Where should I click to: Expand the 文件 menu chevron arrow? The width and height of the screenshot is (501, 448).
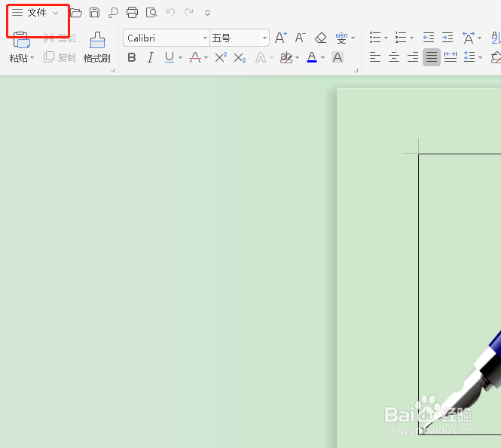click(56, 13)
